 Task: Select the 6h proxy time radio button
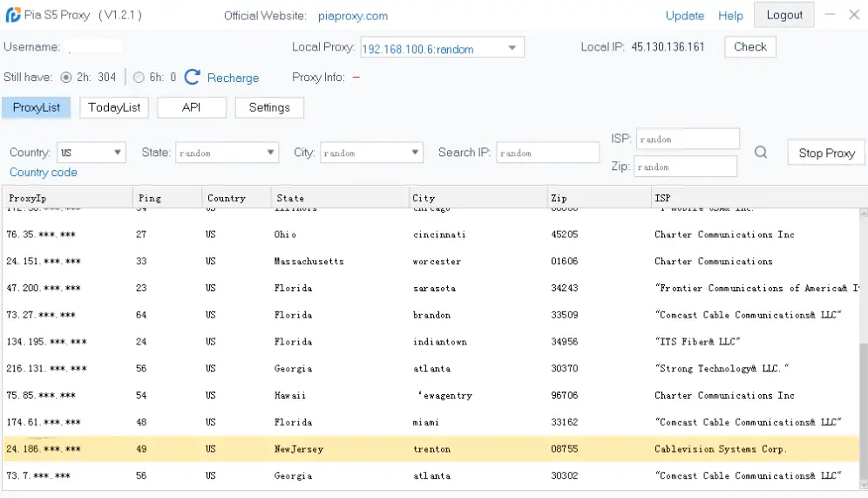(139, 77)
